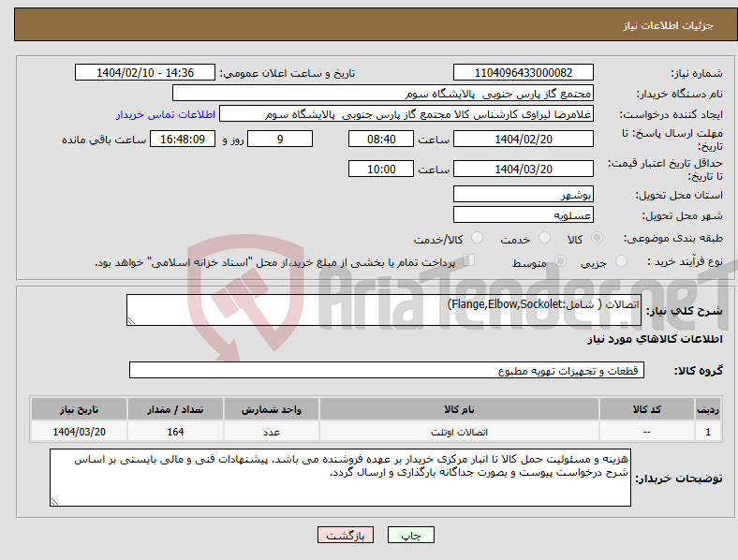Image resolution: width=738 pixels, height=560 pixels.
Task: Click نام کالا column header
Action: (x=459, y=409)
